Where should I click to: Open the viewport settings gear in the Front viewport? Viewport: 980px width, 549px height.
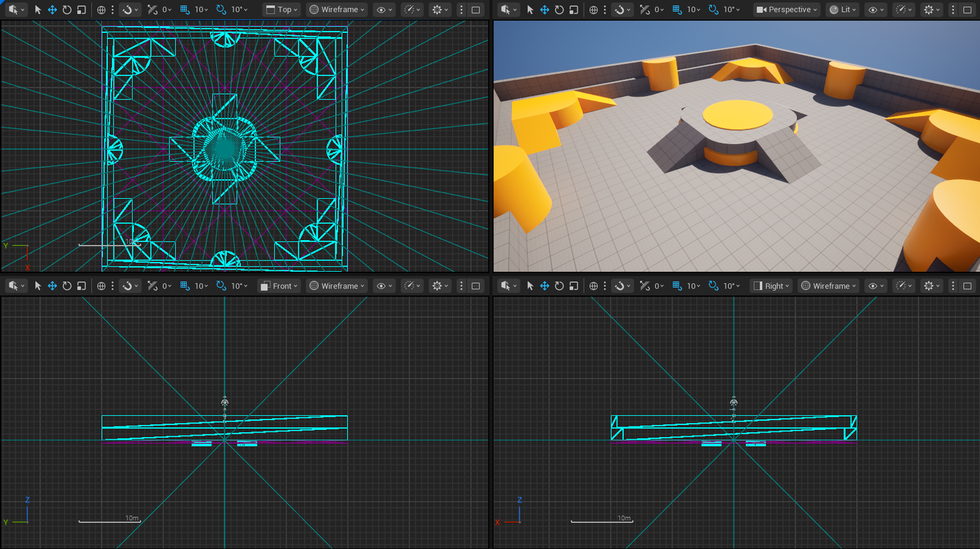tap(441, 286)
